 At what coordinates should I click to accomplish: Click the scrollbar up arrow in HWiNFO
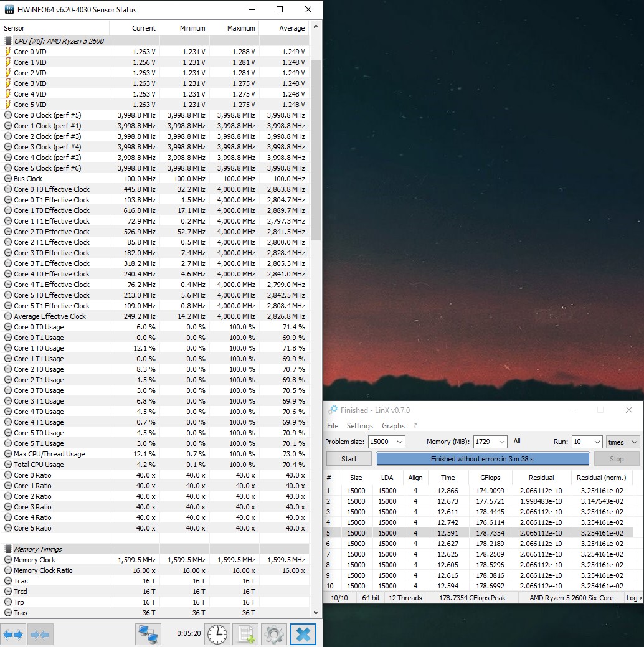(x=316, y=26)
